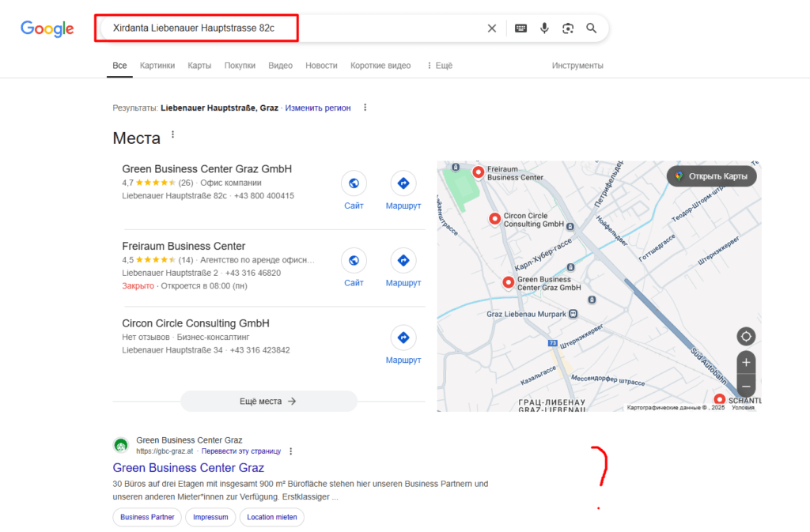Open Freiraum Business Center listing
This screenshot has width=810, height=532.
pos(184,246)
